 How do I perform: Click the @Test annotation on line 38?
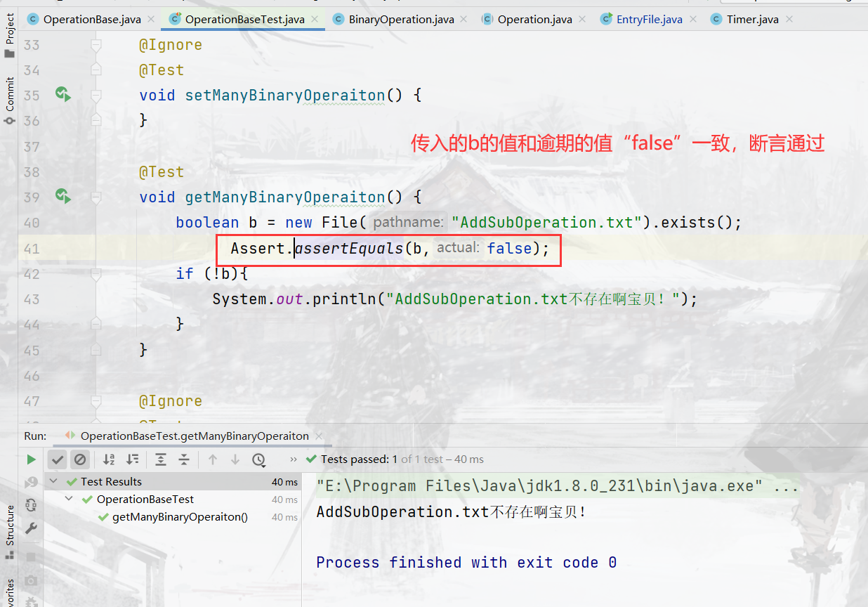[x=162, y=172]
